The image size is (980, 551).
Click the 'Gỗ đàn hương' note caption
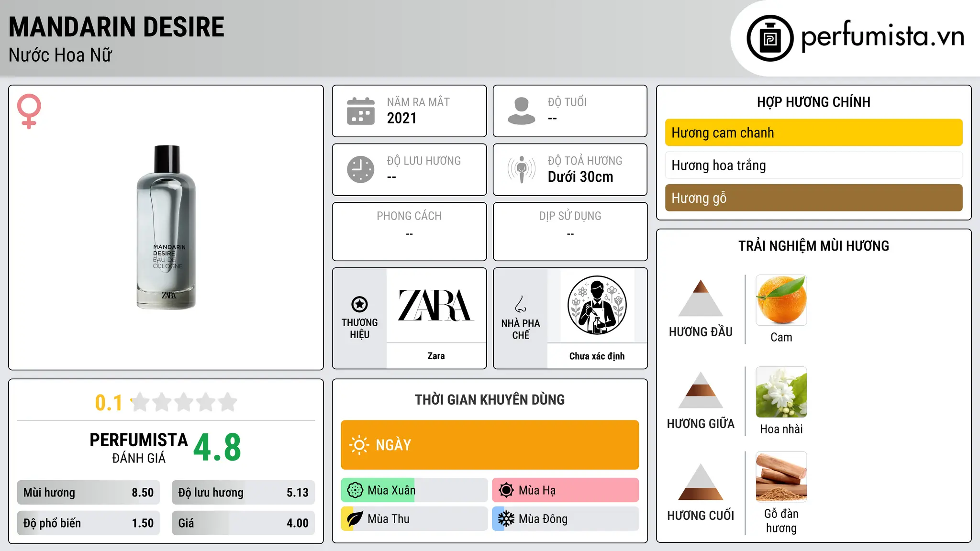781,521
